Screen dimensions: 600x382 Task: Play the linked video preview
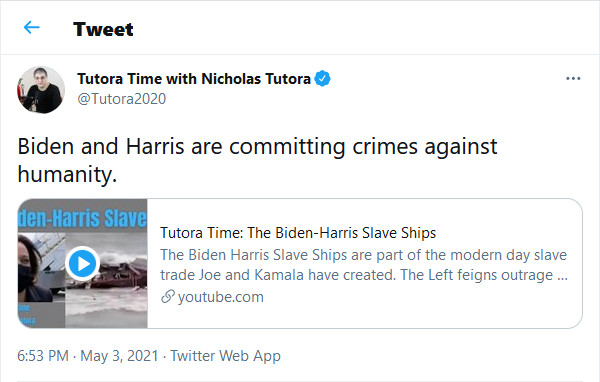tap(82, 263)
